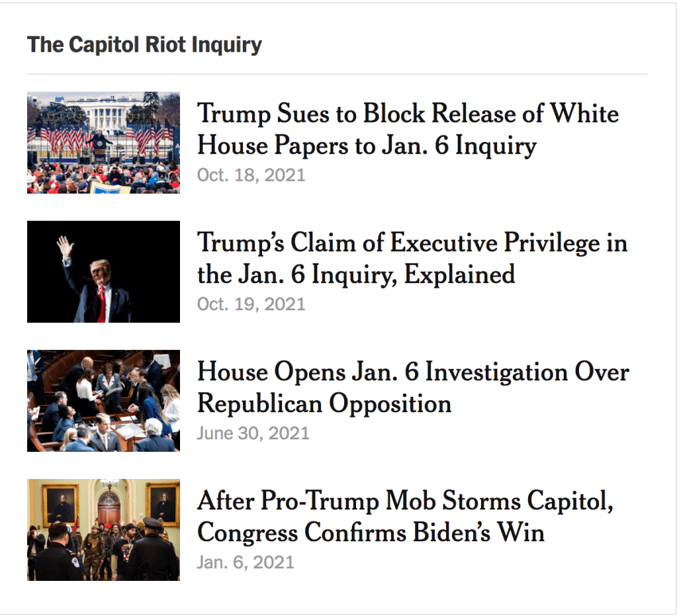Click the 'June 30, 2021' date label
This screenshot has width=677, height=616.
click(x=253, y=433)
